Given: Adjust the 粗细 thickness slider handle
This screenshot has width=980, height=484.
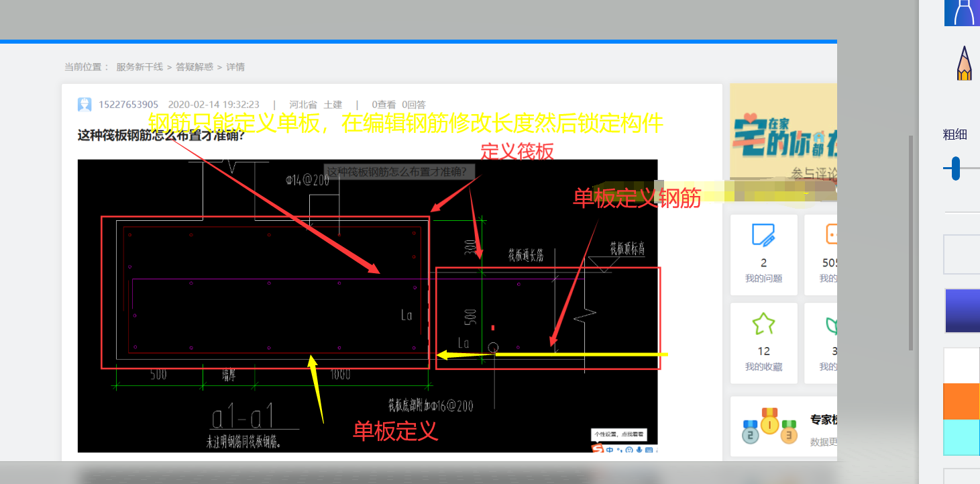Looking at the screenshot, I should click(956, 168).
